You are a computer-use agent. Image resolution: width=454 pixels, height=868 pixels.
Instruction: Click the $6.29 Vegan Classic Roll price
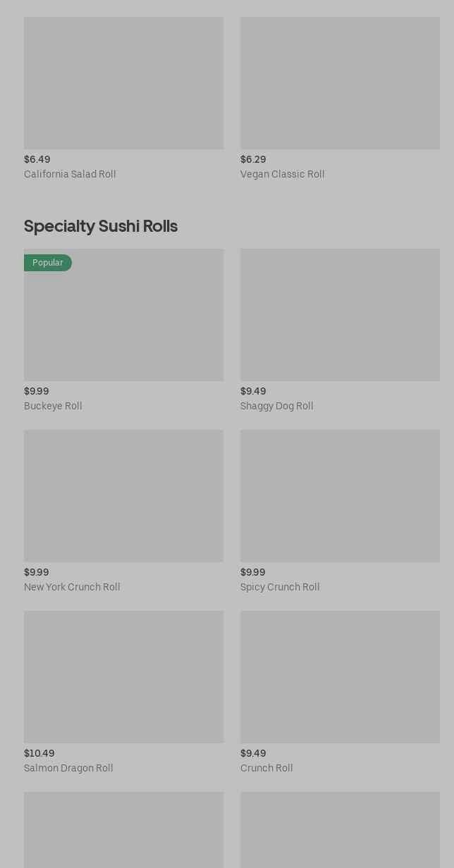[253, 159]
